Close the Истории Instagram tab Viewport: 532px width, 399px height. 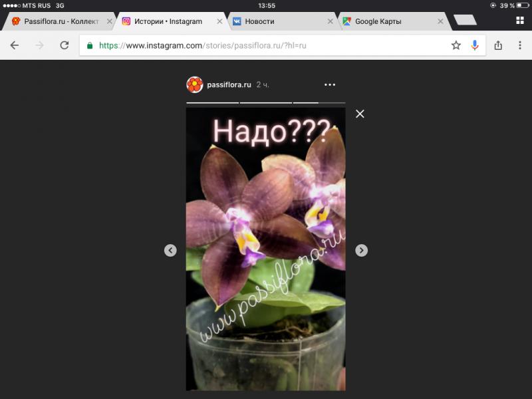coord(220,21)
